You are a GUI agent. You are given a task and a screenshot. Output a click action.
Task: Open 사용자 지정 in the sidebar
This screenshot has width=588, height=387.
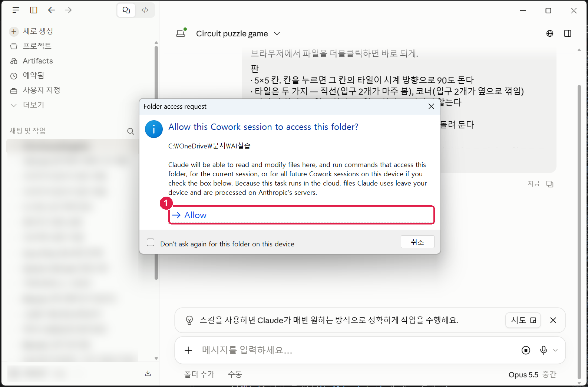[x=42, y=90]
